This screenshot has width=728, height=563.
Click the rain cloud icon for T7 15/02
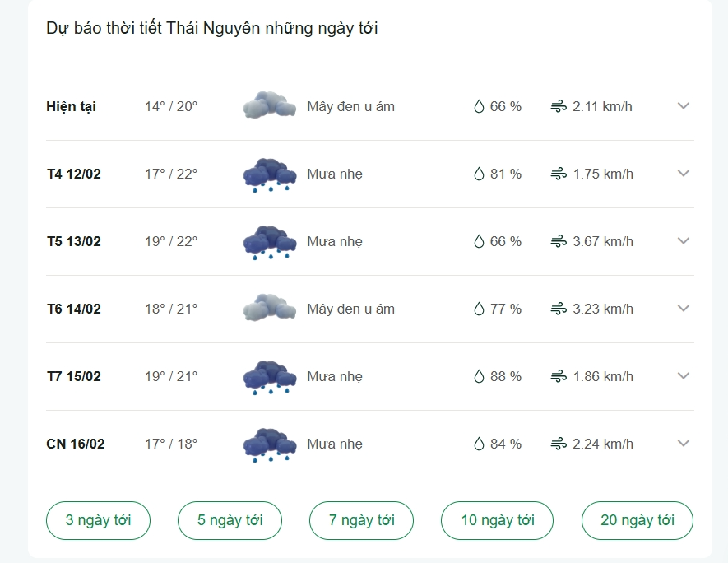click(270, 377)
